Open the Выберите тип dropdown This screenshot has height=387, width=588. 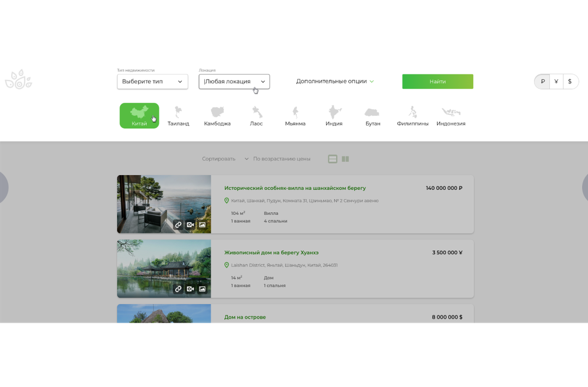153,81
